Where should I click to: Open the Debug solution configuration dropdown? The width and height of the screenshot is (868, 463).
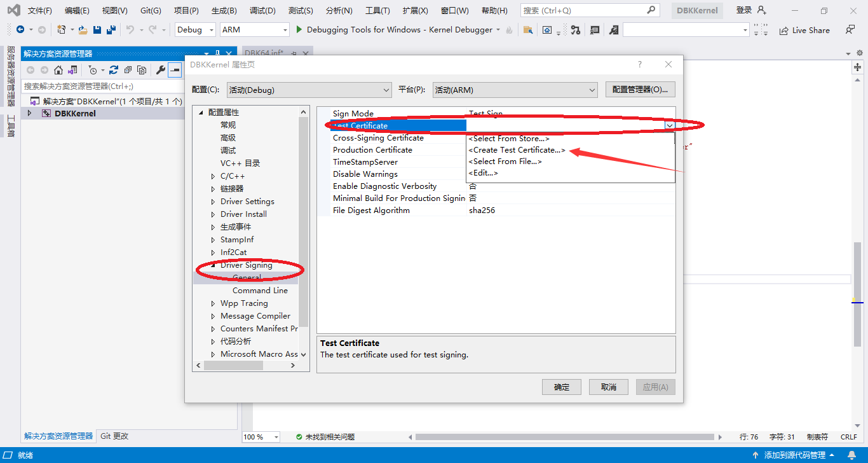(x=194, y=30)
